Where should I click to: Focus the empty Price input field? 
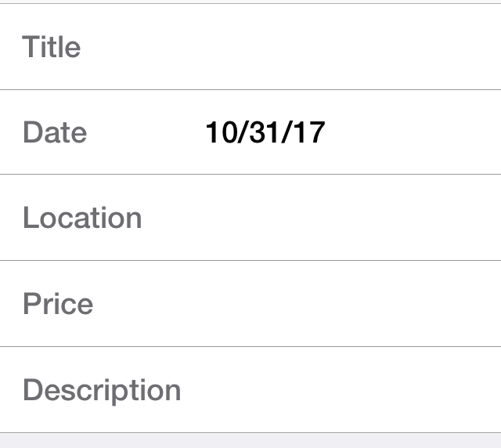coord(351,303)
